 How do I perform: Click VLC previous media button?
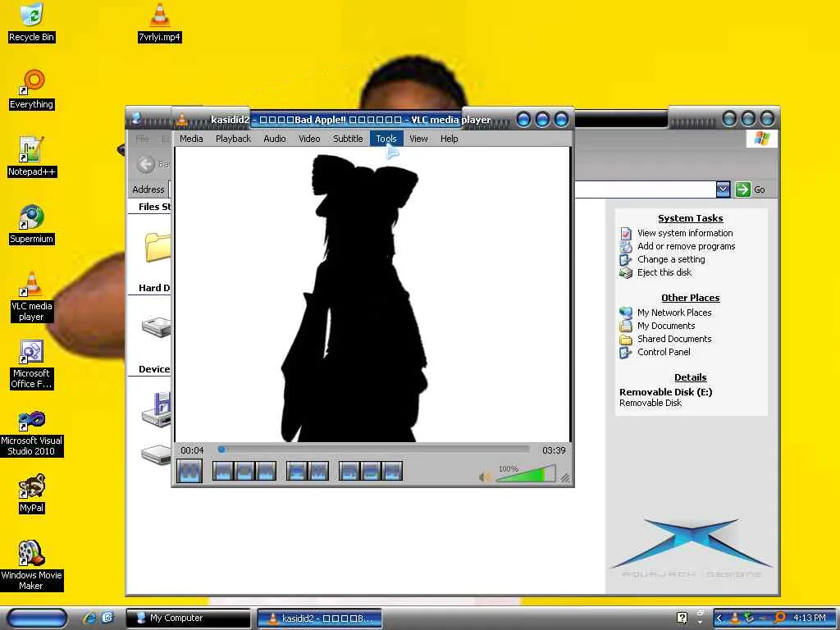(223, 472)
